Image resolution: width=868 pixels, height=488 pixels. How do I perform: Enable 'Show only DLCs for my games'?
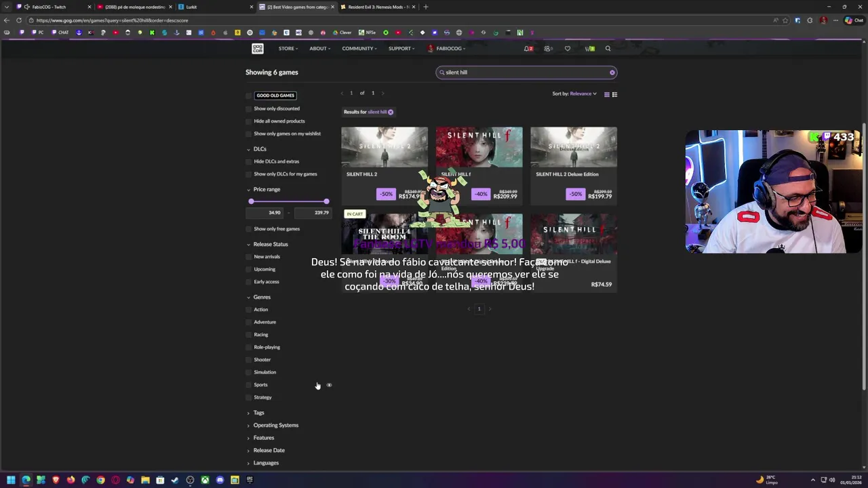point(249,174)
